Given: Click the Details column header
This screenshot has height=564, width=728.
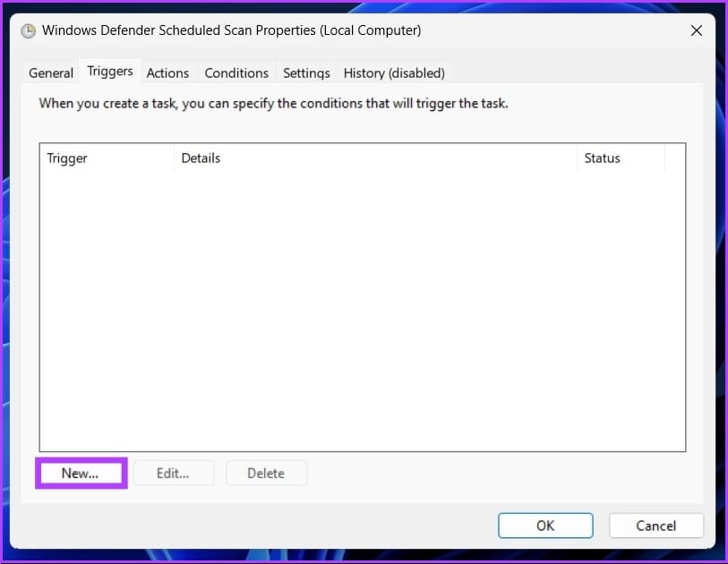Looking at the screenshot, I should 375,158.
